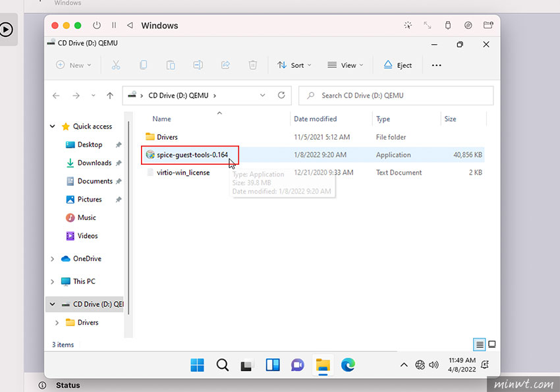Image resolution: width=560 pixels, height=392 pixels.
Task: Click the Cut scissors icon
Action: [x=116, y=65]
